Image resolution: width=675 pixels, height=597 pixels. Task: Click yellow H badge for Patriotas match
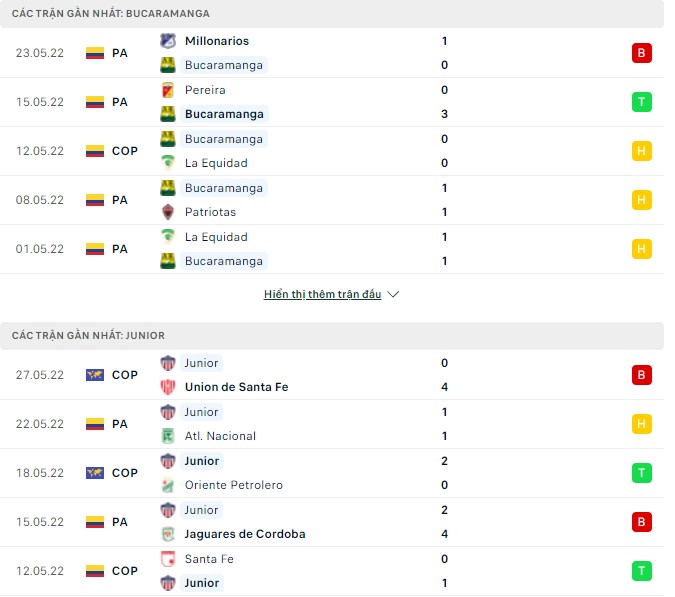coord(642,200)
